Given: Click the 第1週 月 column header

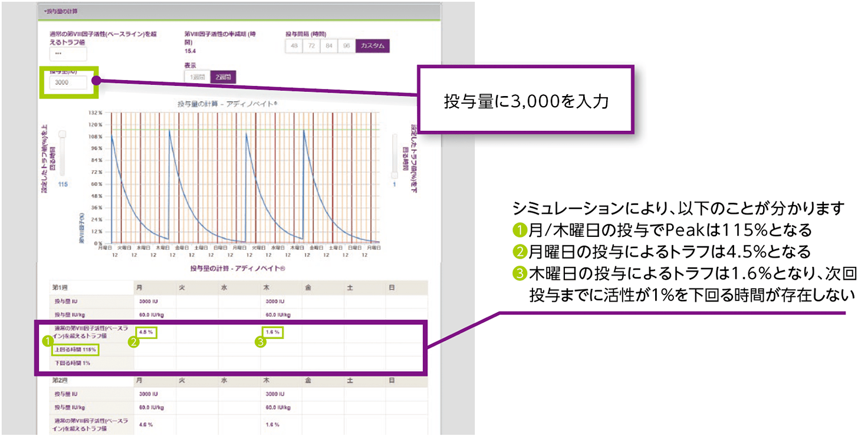Looking at the screenshot, I should pos(155,288).
